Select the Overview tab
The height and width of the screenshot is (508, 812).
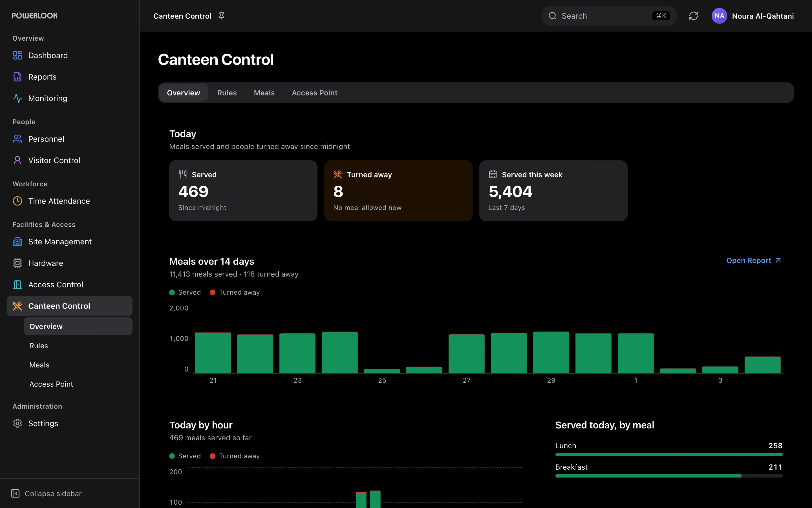(184, 93)
